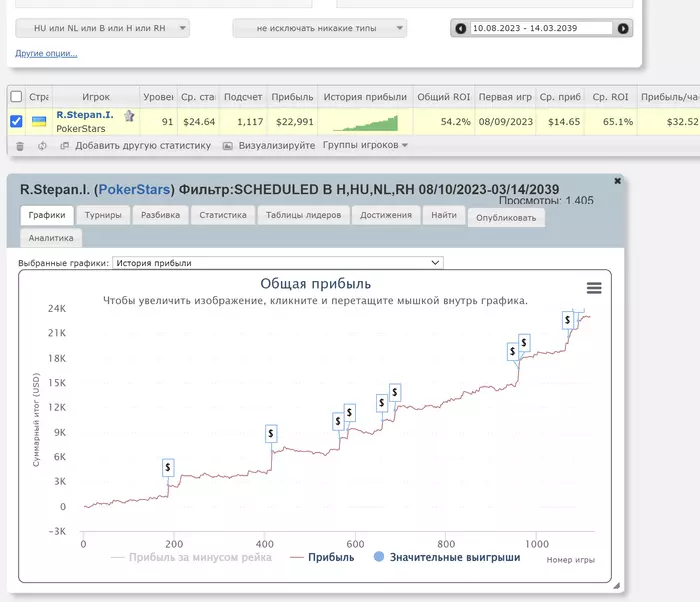This screenshot has width=700, height=602.
Task: Toggle 'Прибыль' legend series
Action: coord(322,557)
